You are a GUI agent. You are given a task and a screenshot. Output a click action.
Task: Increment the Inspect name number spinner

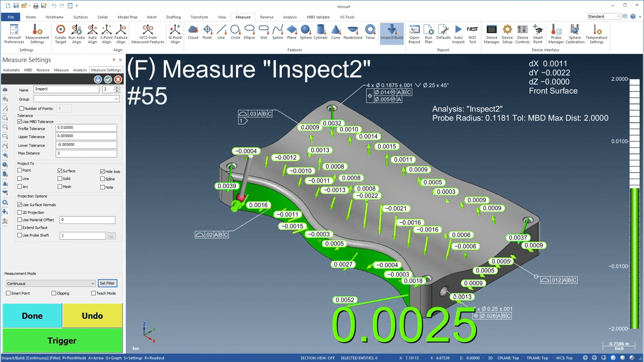coord(117,87)
